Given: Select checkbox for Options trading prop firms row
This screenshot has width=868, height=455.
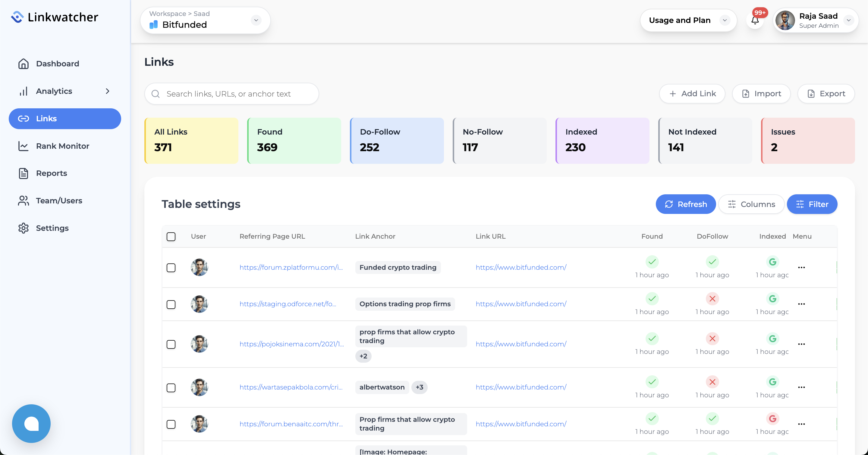Looking at the screenshot, I should click(171, 304).
